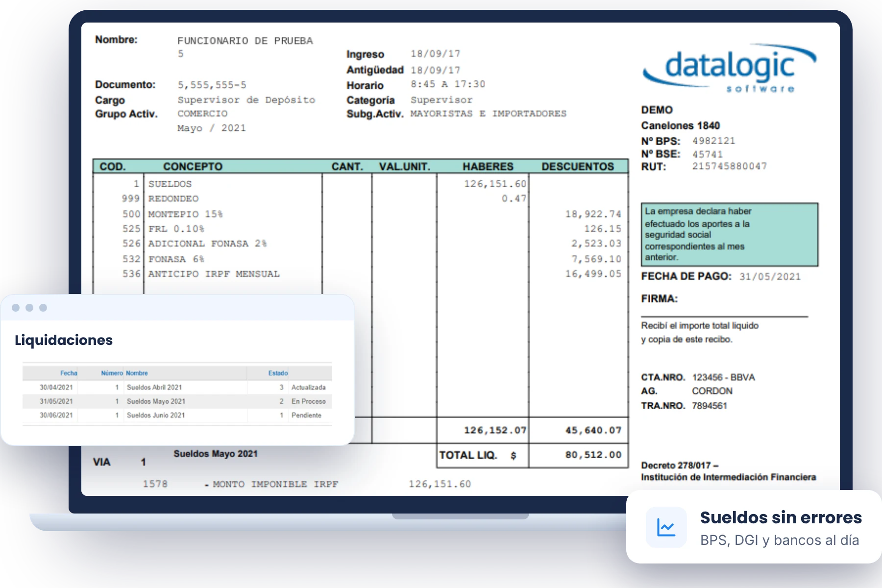882x588 pixels.
Task: Click the Pendiente status cell
Action: pyautogui.click(x=306, y=415)
